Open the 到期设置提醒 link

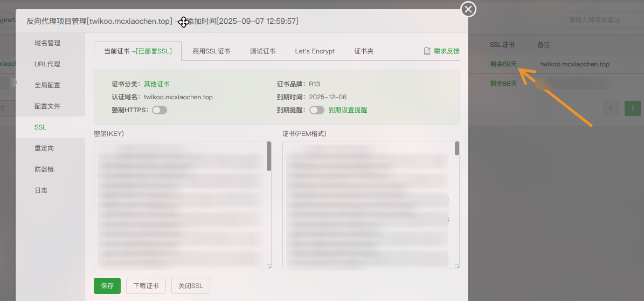pyautogui.click(x=348, y=110)
